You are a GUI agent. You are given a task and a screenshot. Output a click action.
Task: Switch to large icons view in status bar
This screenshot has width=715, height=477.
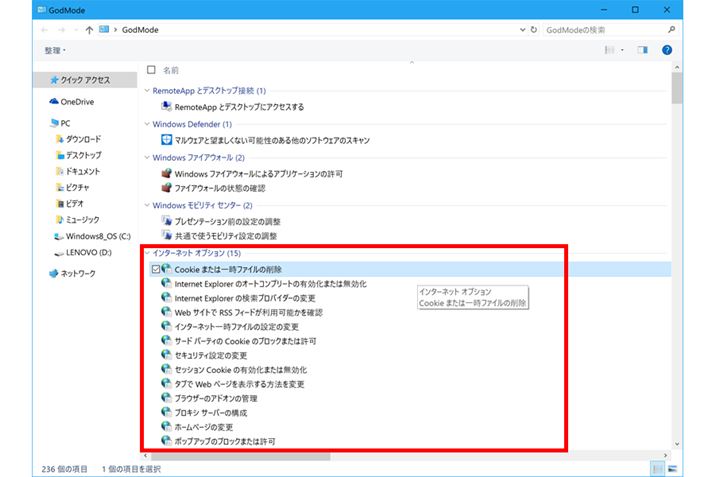[672, 468]
